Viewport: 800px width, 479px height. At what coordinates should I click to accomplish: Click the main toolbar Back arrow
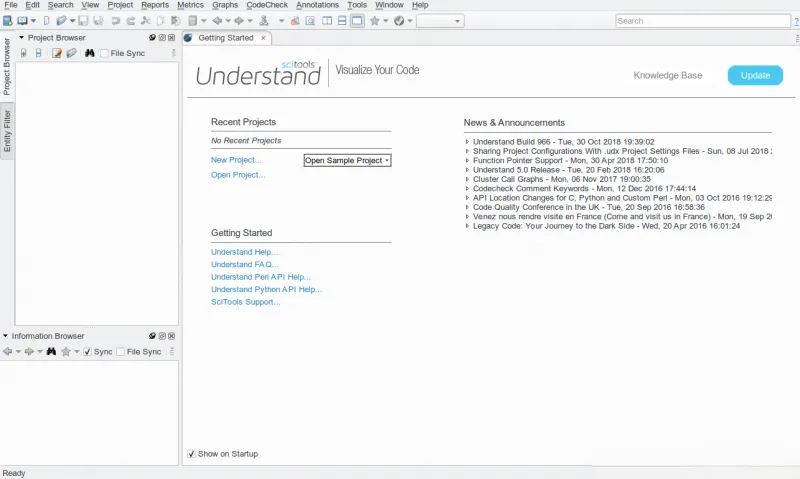click(217, 21)
